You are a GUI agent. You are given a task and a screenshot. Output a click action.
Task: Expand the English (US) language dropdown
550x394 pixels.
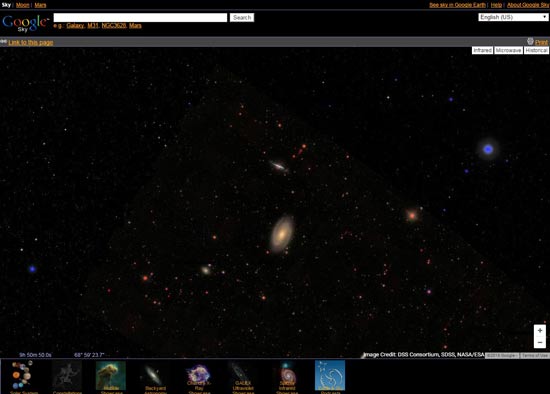click(513, 17)
